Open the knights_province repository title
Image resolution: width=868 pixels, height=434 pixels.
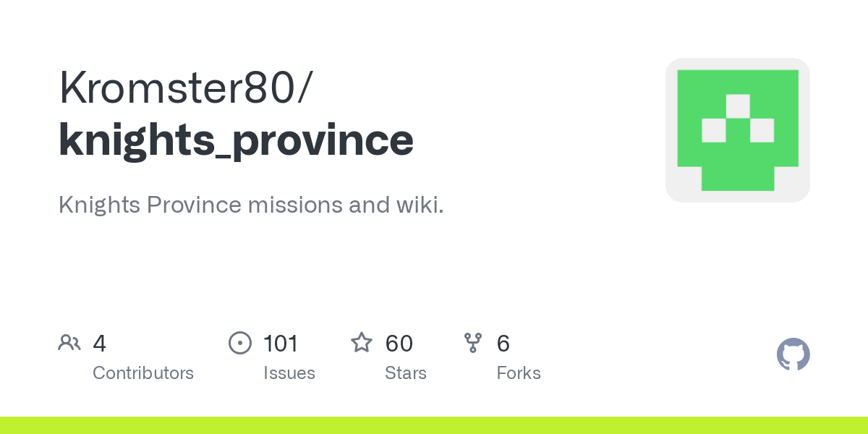click(x=236, y=140)
